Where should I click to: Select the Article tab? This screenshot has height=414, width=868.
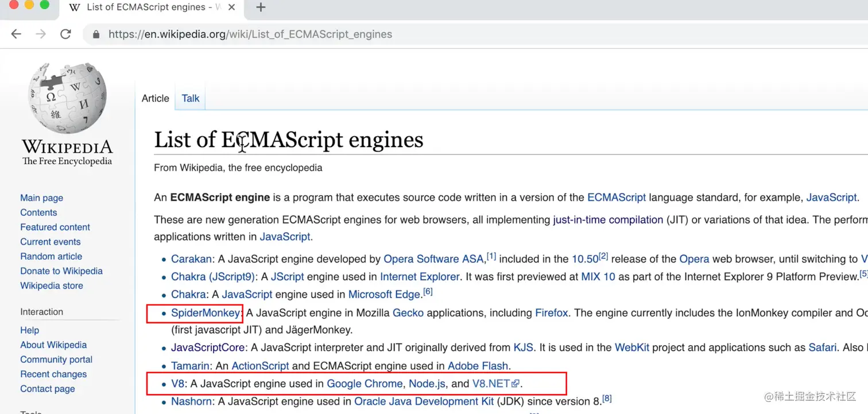tap(156, 98)
